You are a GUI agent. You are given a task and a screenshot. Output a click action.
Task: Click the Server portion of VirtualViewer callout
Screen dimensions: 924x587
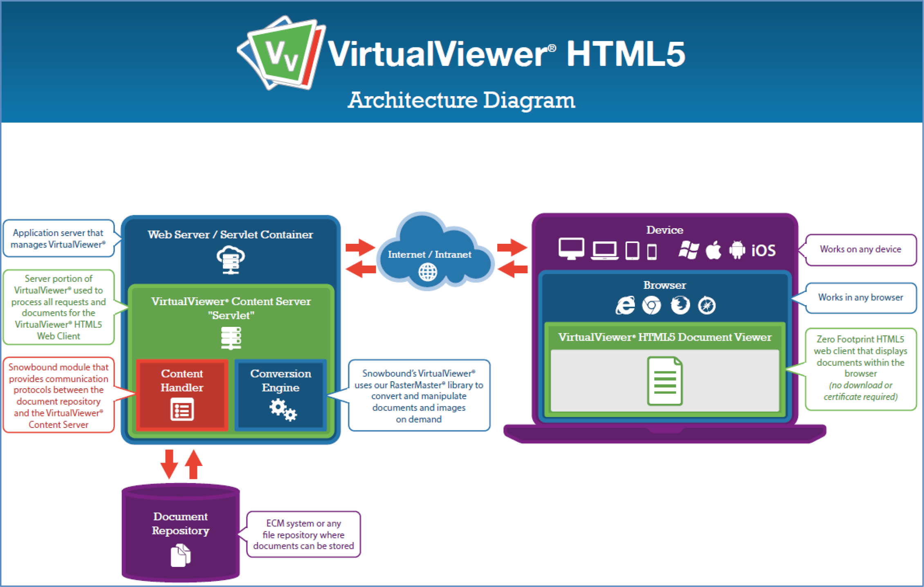click(58, 307)
